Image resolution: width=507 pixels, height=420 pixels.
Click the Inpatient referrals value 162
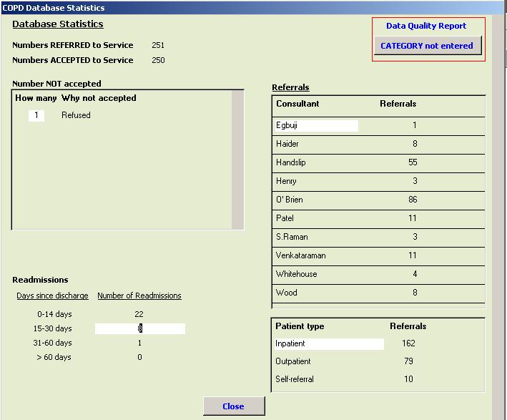[x=408, y=343]
